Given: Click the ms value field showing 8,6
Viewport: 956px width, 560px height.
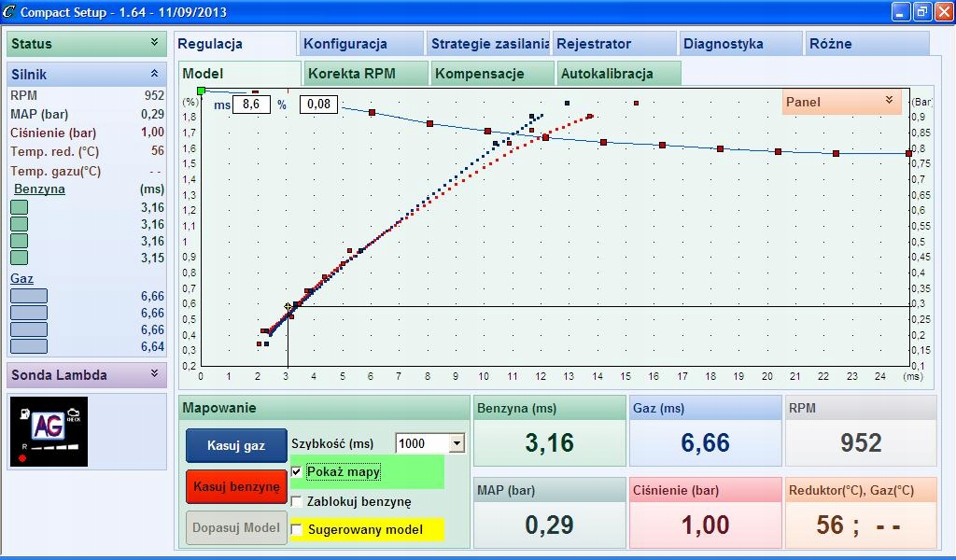Looking at the screenshot, I should tap(251, 105).
